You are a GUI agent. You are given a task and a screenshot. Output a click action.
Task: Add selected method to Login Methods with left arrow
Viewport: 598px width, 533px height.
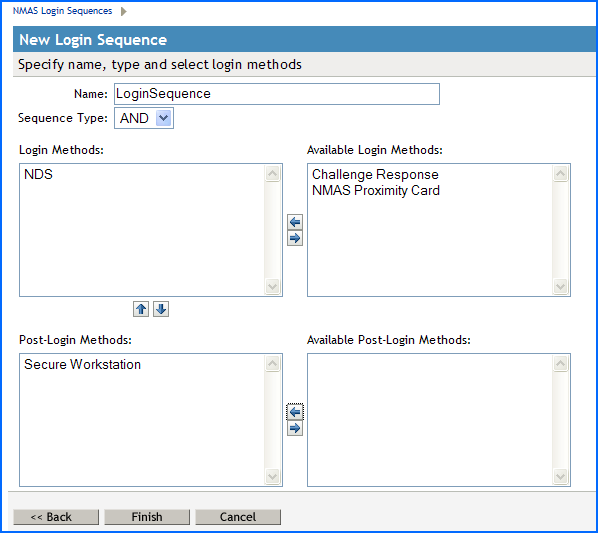coord(295,222)
